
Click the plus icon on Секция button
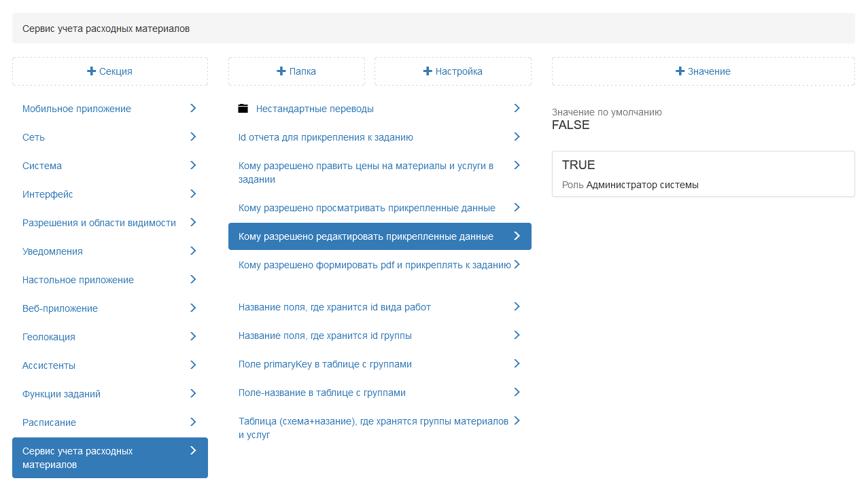tap(91, 71)
